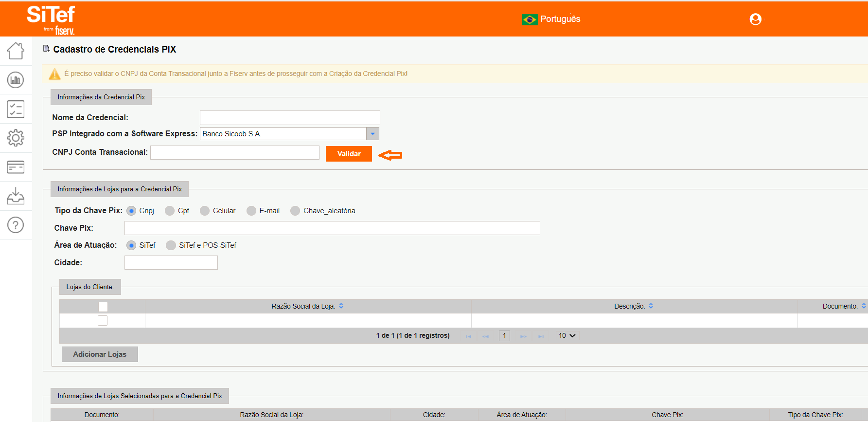
Task: Open the checklist icon in the sidebar
Action: click(x=16, y=109)
